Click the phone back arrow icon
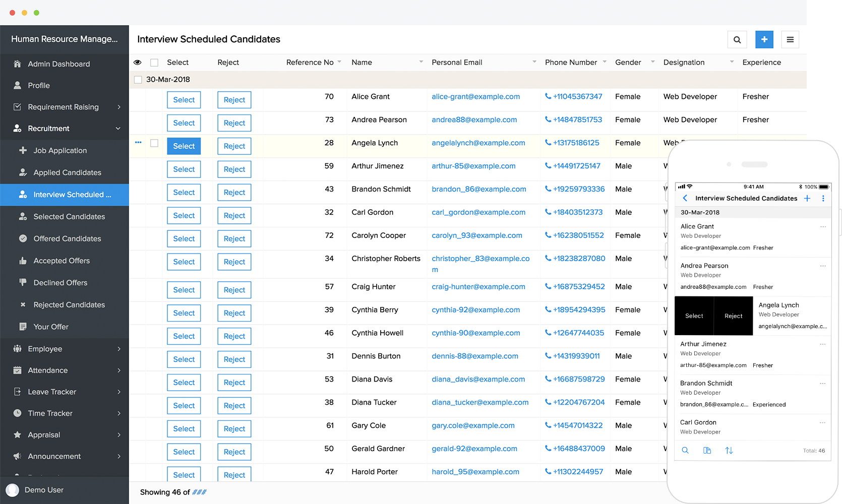Viewport: 842px width, 504px height. [685, 198]
